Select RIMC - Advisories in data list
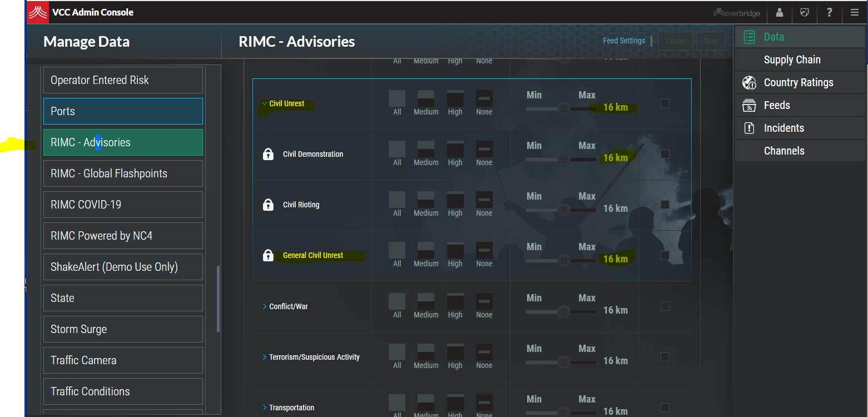 pyautogui.click(x=123, y=142)
